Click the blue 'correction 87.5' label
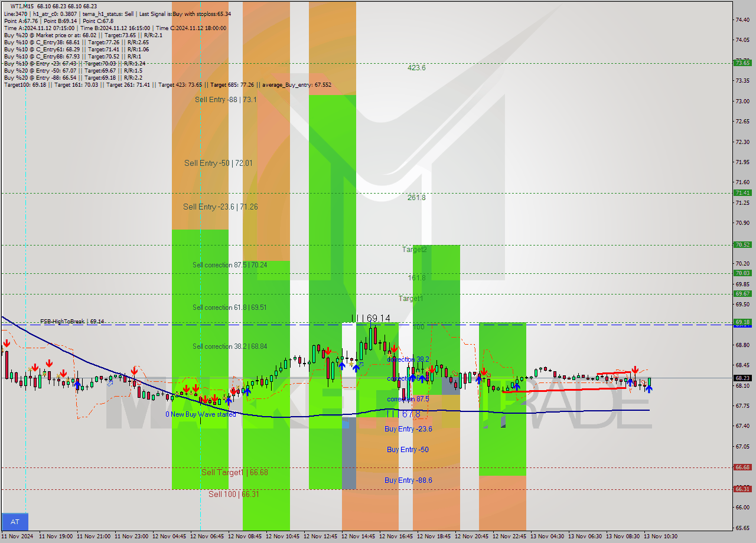The height and width of the screenshot is (543, 756). coord(408,399)
